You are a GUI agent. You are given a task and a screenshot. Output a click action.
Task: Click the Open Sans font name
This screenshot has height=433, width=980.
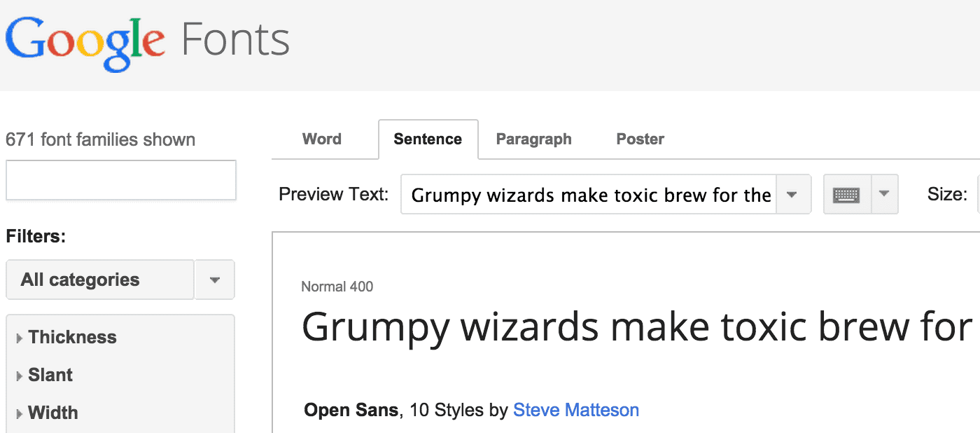(351, 410)
